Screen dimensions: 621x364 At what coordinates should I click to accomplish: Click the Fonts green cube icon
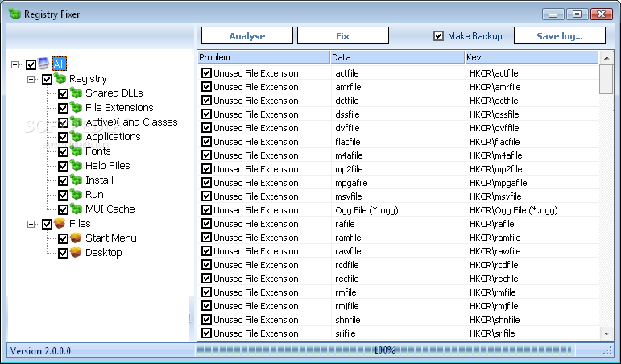[76, 151]
